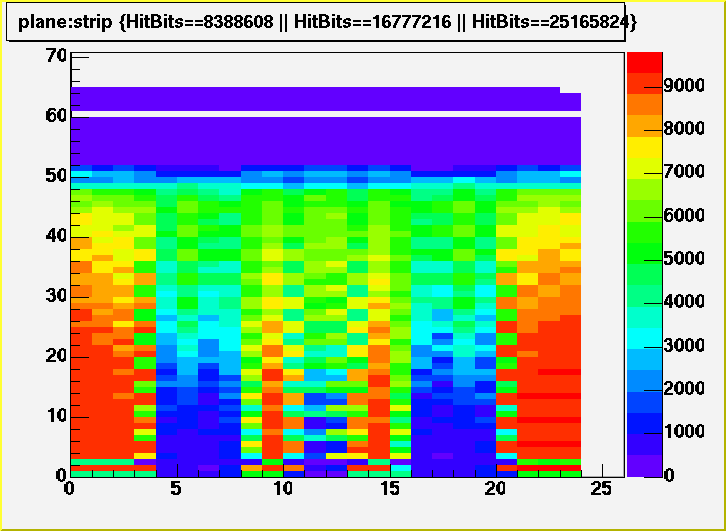
Task: Click the color scale label 2000
Action: pyautogui.click(x=685, y=388)
